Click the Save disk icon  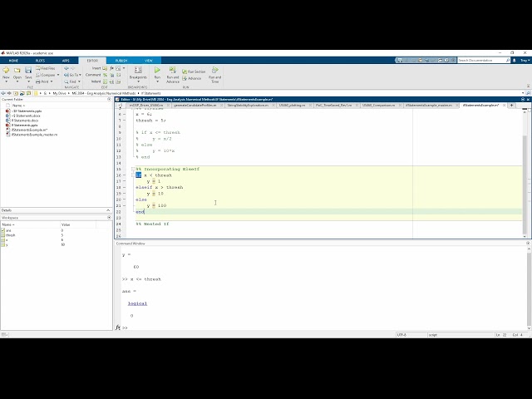(28, 70)
